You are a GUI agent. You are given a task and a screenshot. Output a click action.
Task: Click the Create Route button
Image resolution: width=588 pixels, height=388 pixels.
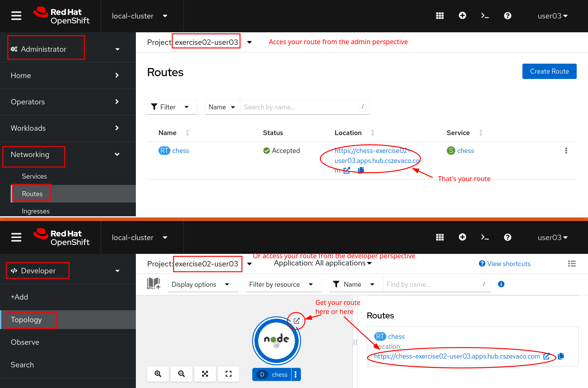[549, 71]
